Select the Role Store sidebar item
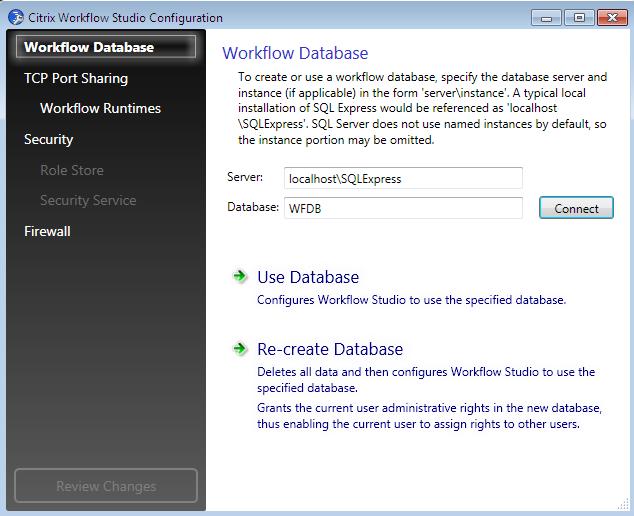The height and width of the screenshot is (516, 634). (72, 170)
